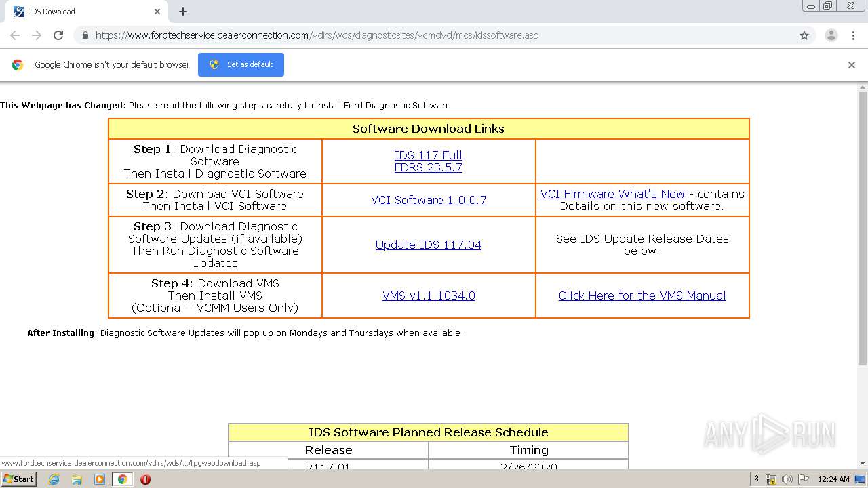Select the IDS Download tab
This screenshot has height=488, width=868.
point(87,12)
